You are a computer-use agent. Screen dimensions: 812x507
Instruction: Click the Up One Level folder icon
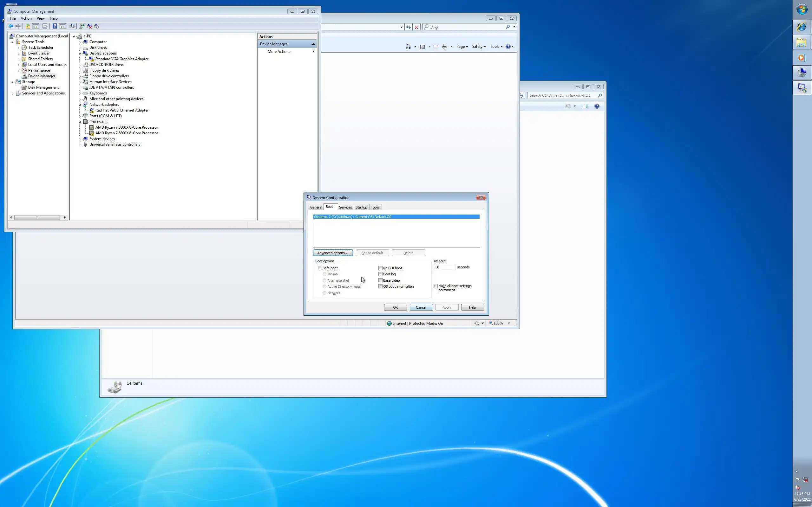click(28, 26)
